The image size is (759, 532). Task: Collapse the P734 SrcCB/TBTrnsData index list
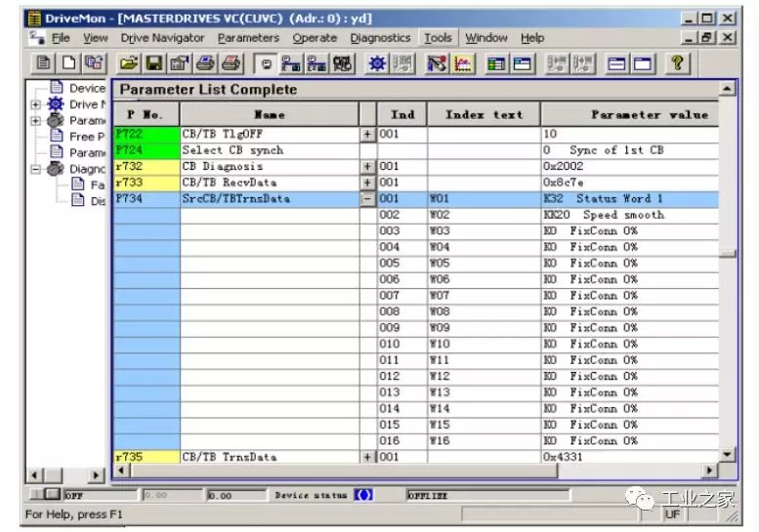click(x=368, y=198)
